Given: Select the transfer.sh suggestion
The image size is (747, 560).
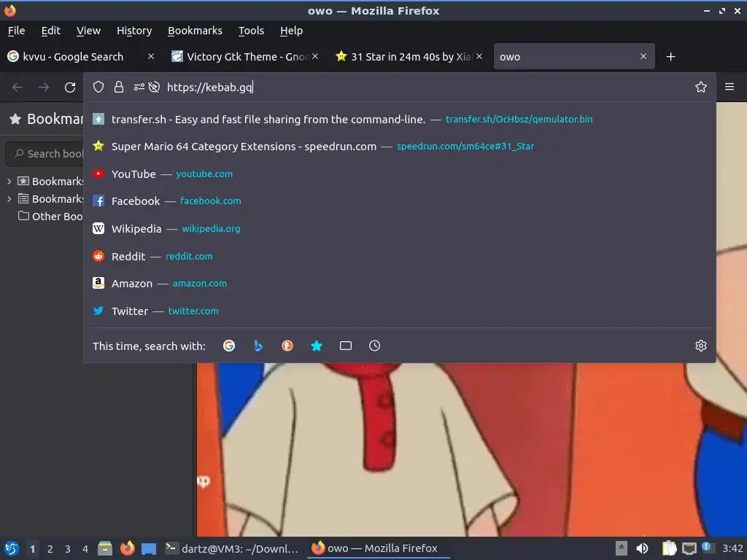Looking at the screenshot, I should click(x=400, y=119).
